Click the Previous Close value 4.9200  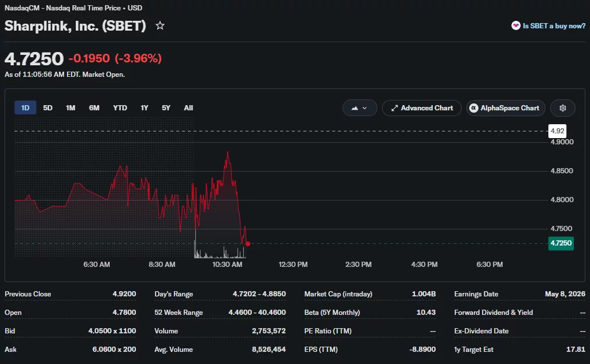coord(124,294)
